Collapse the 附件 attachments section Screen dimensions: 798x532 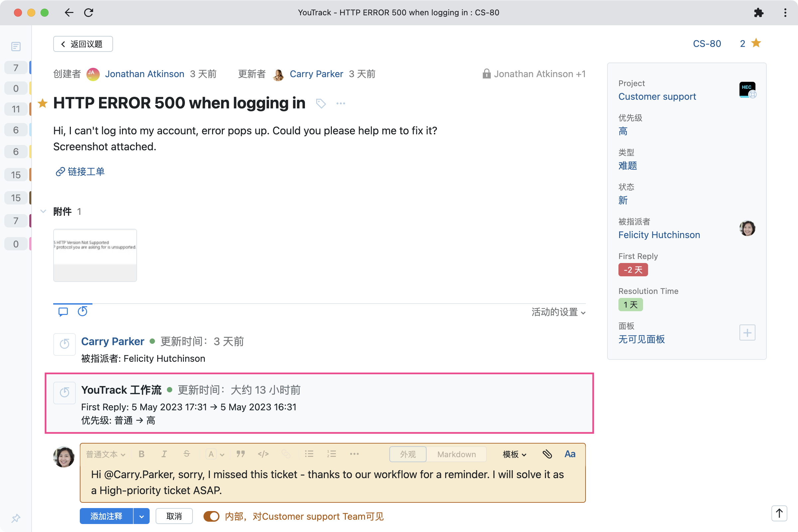pyautogui.click(x=43, y=211)
